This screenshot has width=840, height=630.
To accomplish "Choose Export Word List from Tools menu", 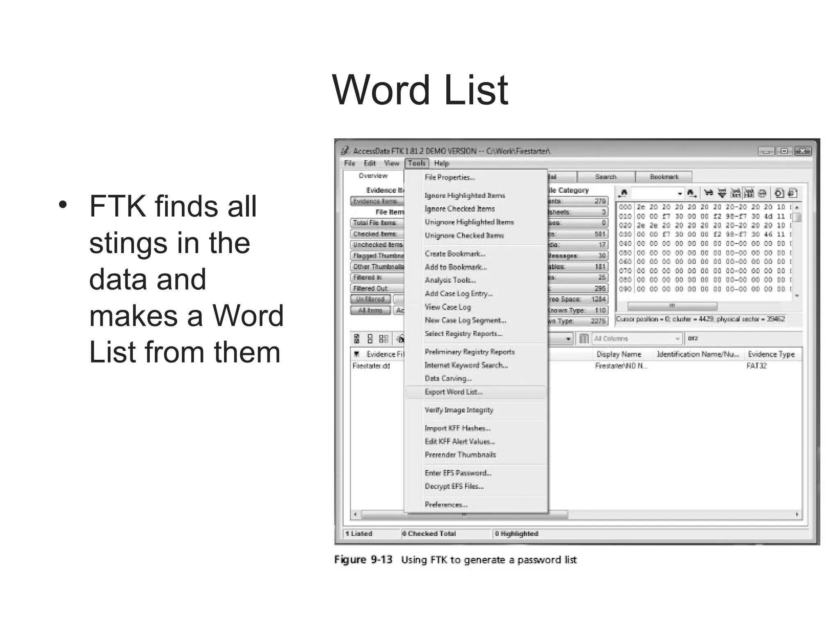I will [476, 392].
